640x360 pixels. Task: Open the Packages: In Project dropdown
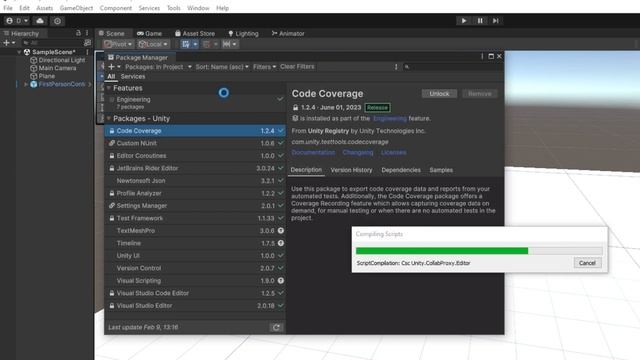[x=158, y=67]
